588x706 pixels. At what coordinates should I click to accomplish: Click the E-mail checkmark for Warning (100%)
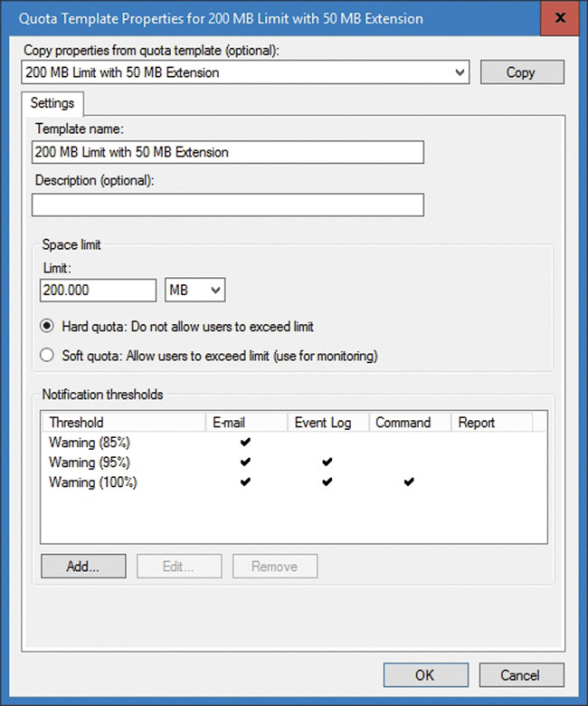(x=245, y=482)
